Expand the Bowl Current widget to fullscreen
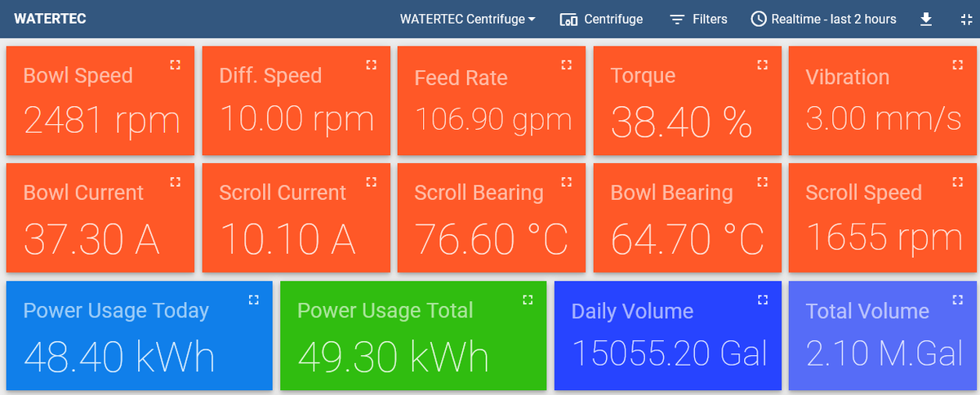This screenshot has width=980, height=395. pos(175,181)
